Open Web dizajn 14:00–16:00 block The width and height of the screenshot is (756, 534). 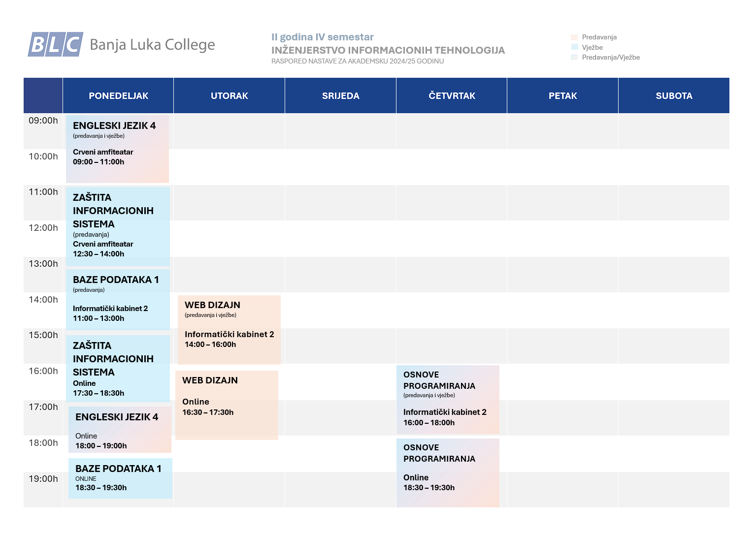pos(229,330)
